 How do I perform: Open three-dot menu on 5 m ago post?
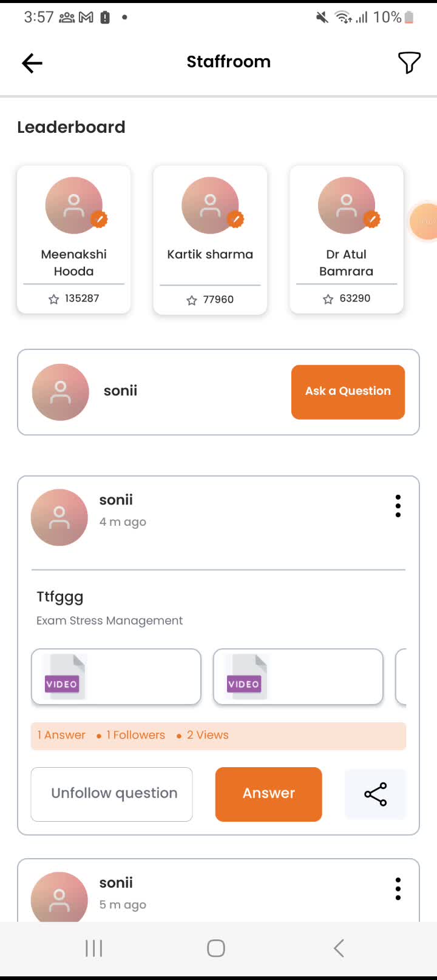[x=398, y=888]
